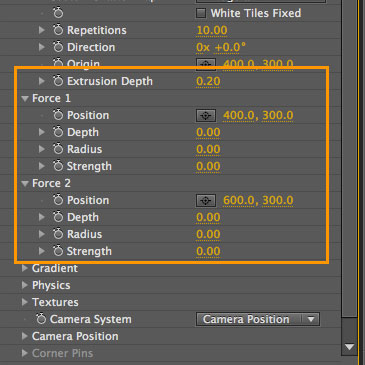The height and width of the screenshot is (365, 365).
Task: Select the Camera System label
Action: pos(91,319)
